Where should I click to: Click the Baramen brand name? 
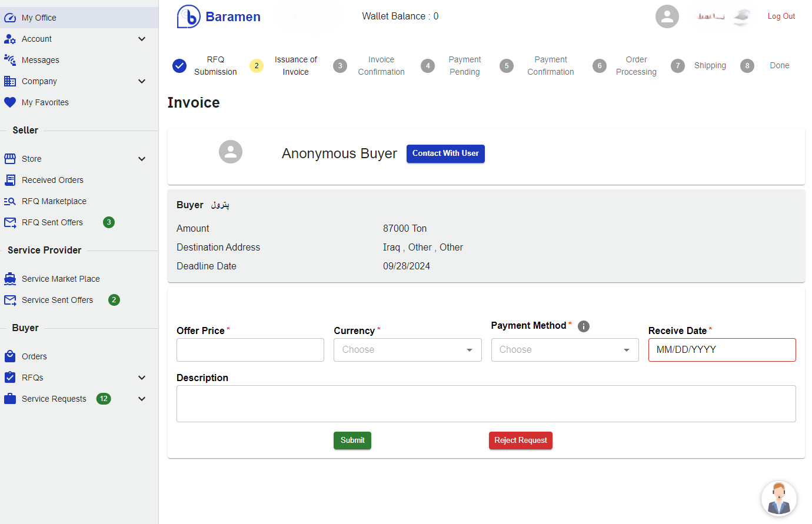[x=233, y=17]
